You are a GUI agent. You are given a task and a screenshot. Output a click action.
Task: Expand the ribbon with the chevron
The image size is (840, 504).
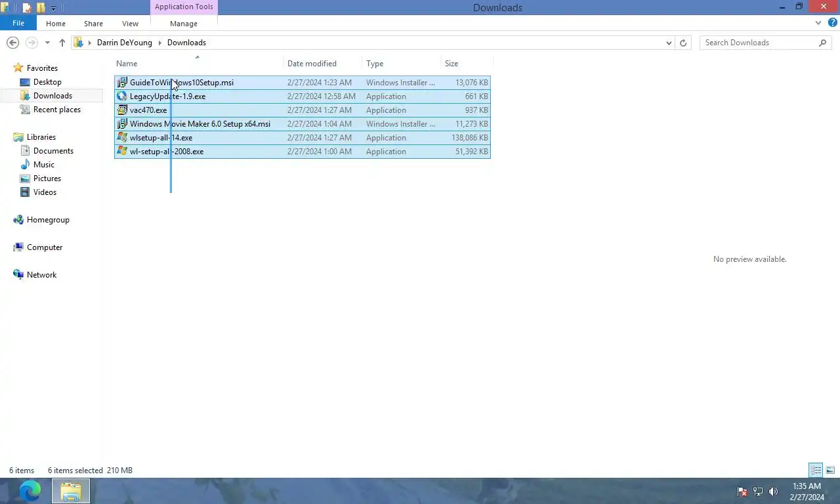click(818, 23)
